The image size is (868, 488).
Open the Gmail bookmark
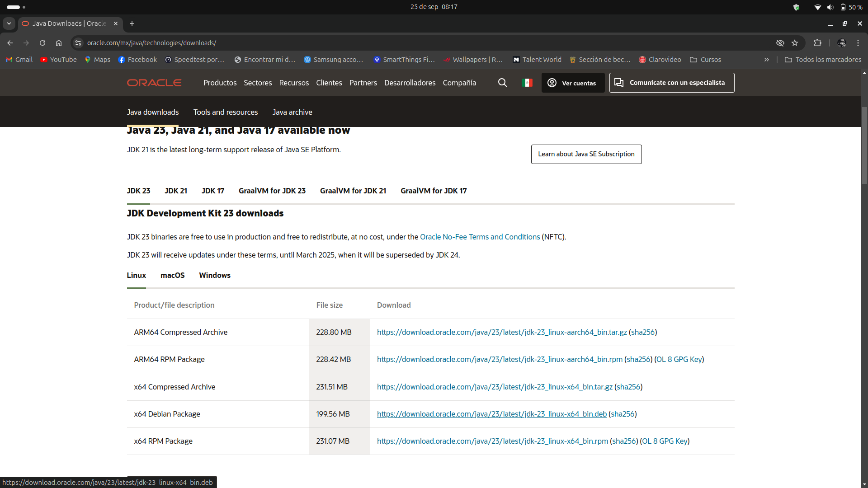pyautogui.click(x=19, y=60)
